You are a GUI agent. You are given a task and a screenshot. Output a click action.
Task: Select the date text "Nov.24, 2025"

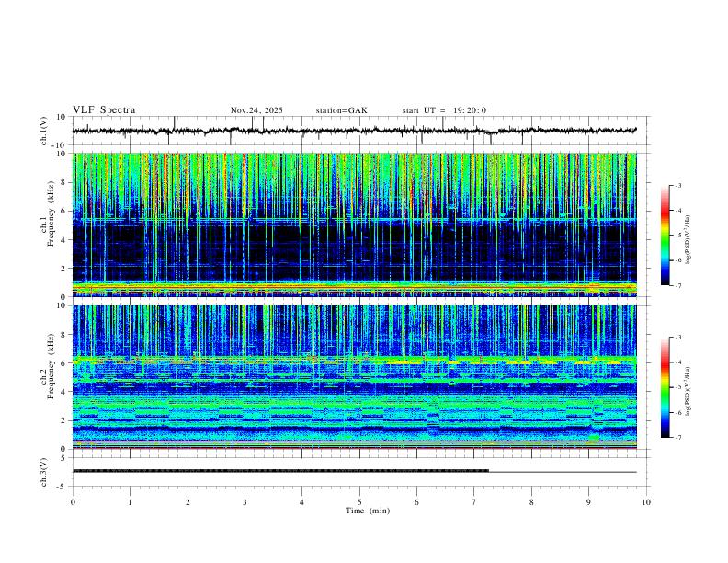(x=256, y=110)
